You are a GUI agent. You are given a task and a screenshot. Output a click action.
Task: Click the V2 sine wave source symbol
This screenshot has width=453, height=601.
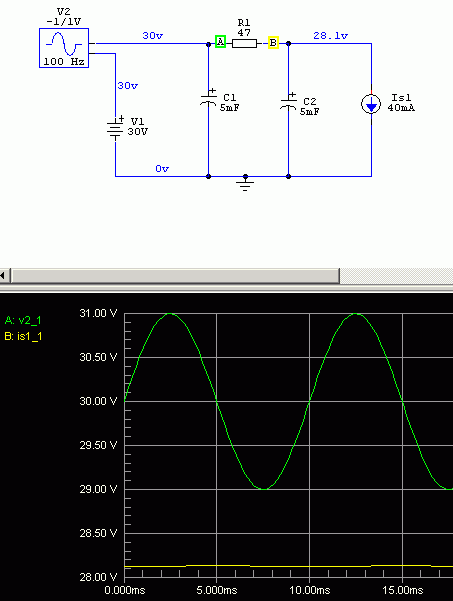pos(64,48)
